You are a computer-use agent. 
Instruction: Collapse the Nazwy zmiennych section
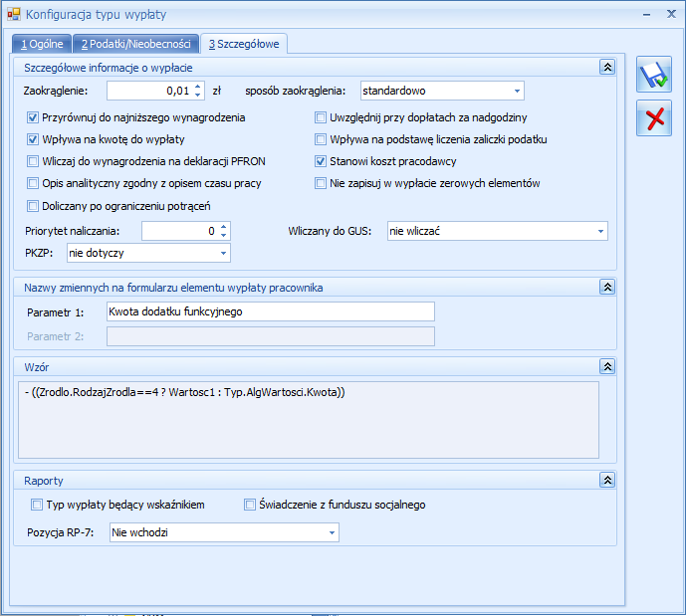[x=607, y=287]
